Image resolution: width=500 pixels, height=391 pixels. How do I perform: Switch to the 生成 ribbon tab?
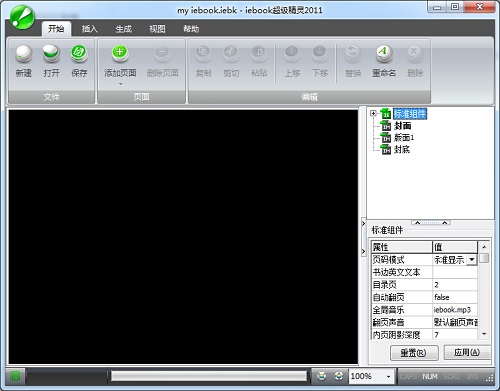pos(124,29)
